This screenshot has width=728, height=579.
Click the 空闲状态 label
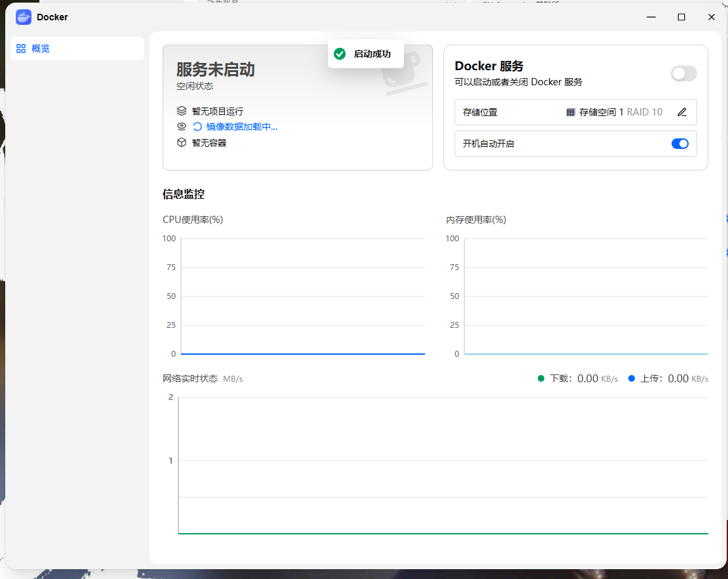[195, 86]
